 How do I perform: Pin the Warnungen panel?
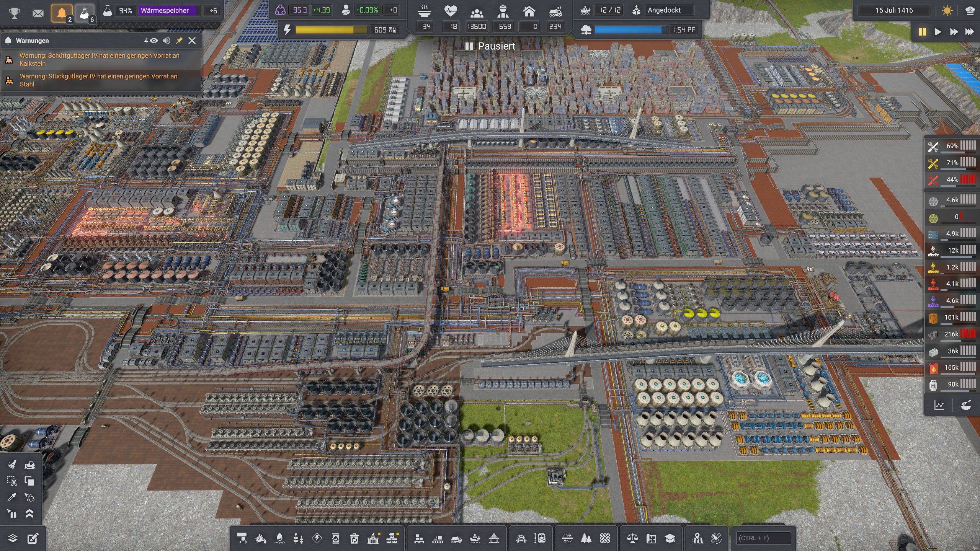(x=179, y=41)
